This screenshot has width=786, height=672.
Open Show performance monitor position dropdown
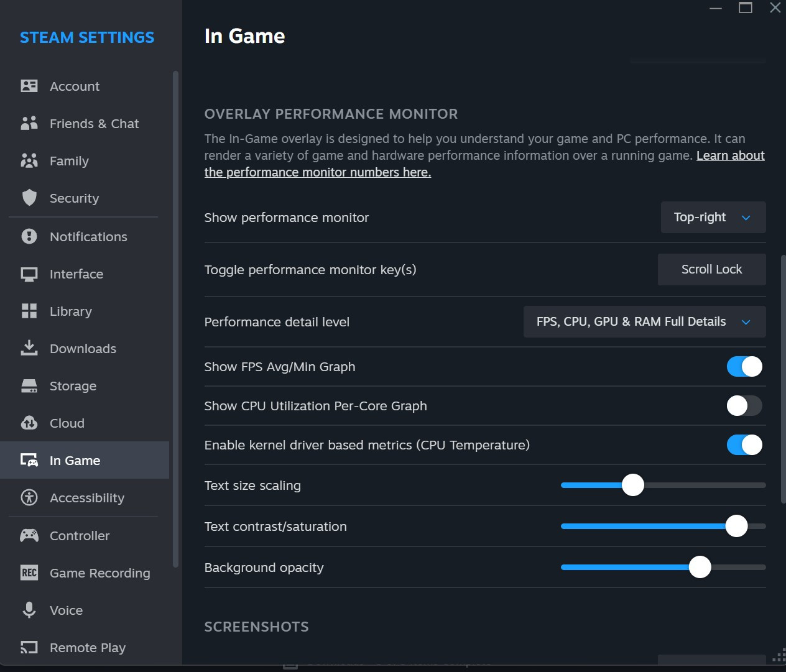coord(713,217)
